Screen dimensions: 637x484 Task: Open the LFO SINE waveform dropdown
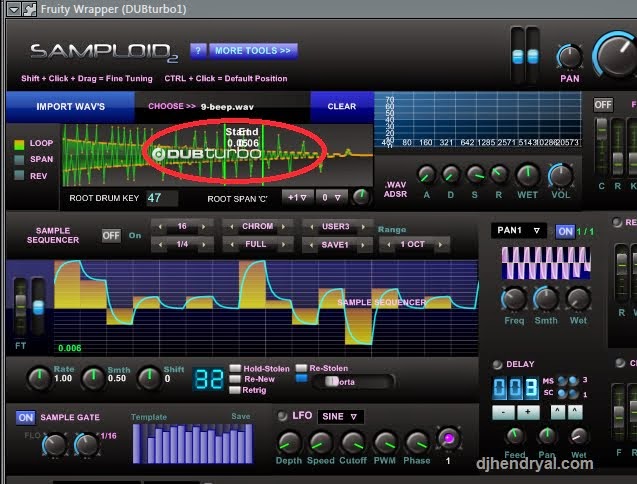click(x=340, y=417)
